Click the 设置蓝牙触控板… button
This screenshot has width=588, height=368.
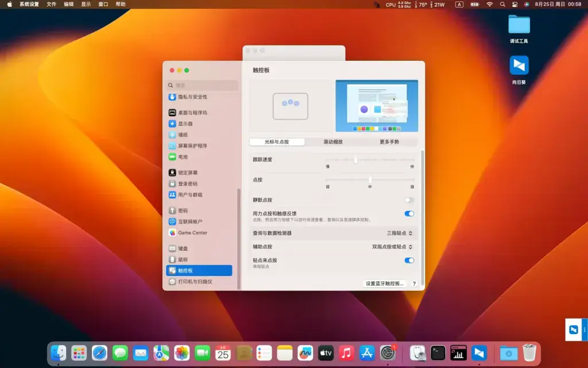point(385,283)
